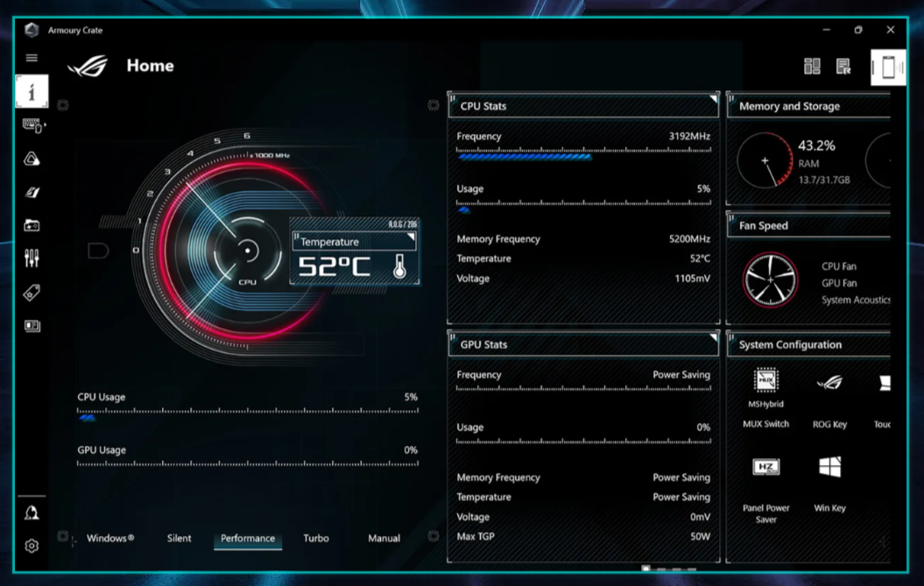This screenshot has height=586, width=924.
Task: Switch to the dashboard layout view icon
Action: [812, 66]
